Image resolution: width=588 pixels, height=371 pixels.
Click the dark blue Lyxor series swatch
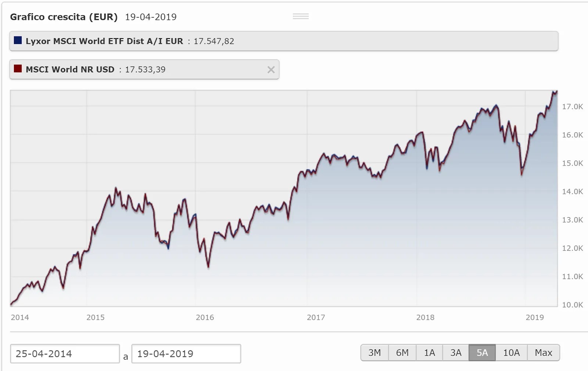coord(18,40)
